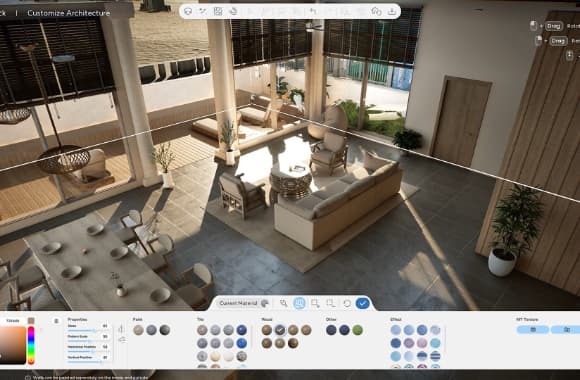Image resolution: width=580 pixels, height=380 pixels.
Task: Select the magic wand tool in top toolbar
Action: coord(203,11)
